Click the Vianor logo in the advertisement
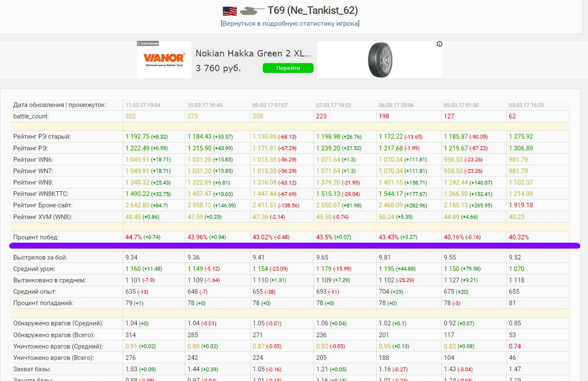This screenshot has width=588, height=381. tap(164, 59)
